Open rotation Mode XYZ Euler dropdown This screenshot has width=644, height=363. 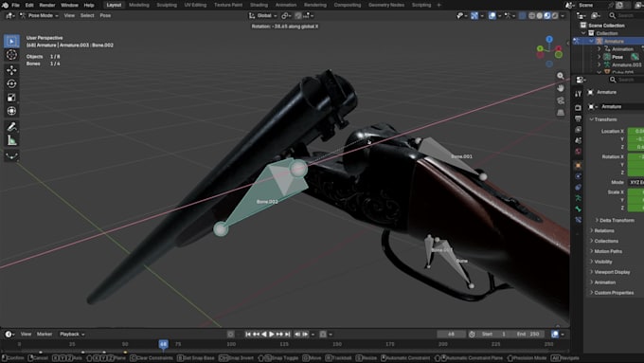(635, 182)
